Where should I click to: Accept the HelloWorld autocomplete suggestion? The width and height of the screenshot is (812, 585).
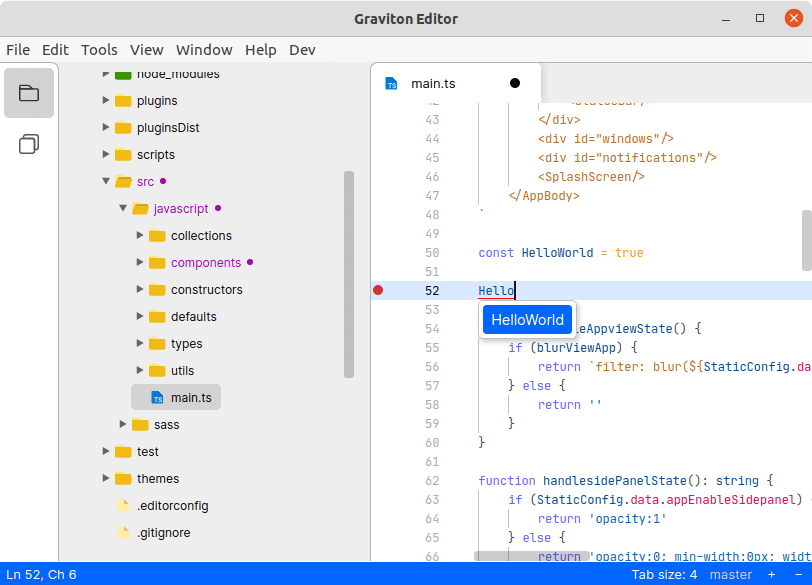pyautogui.click(x=527, y=320)
